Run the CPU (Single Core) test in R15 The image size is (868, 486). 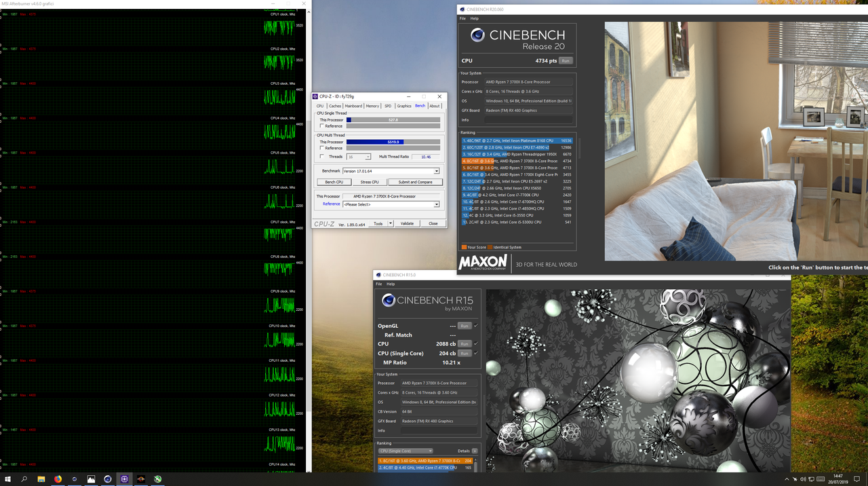[465, 354]
